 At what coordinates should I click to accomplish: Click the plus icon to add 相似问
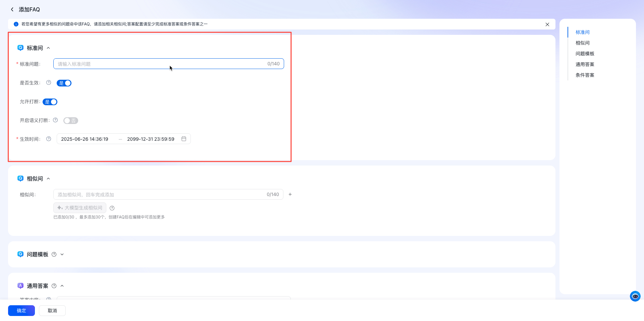pos(290,194)
